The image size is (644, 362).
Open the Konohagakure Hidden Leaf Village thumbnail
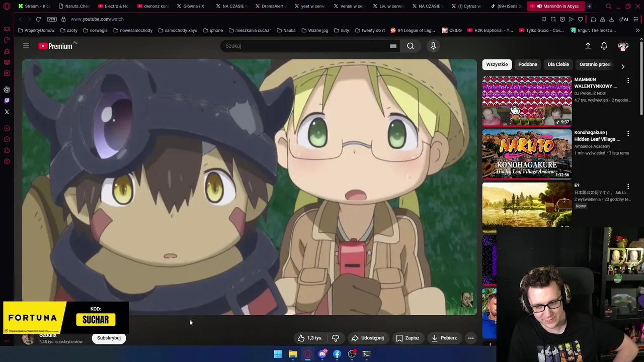pyautogui.click(x=527, y=154)
